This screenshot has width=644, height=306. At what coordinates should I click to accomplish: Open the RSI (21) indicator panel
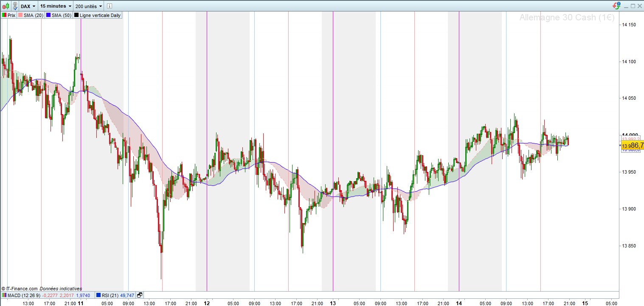[115, 295]
